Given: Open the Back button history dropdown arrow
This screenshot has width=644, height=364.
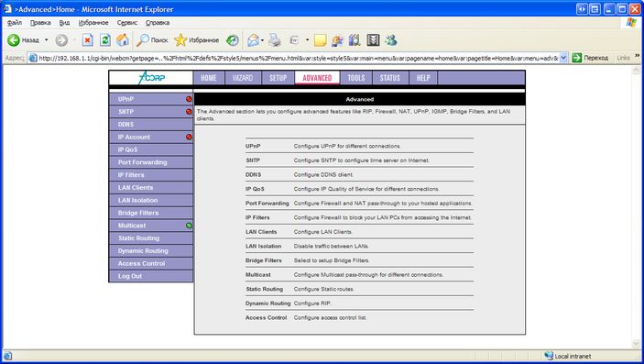Looking at the screenshot, I should [46, 40].
